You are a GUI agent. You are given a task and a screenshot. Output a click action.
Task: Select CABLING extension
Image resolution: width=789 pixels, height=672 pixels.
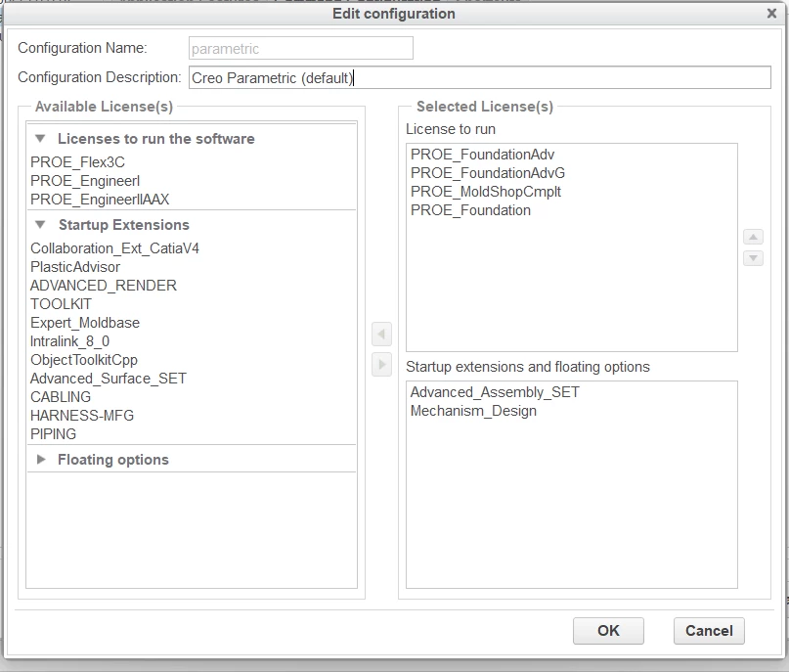click(x=61, y=397)
